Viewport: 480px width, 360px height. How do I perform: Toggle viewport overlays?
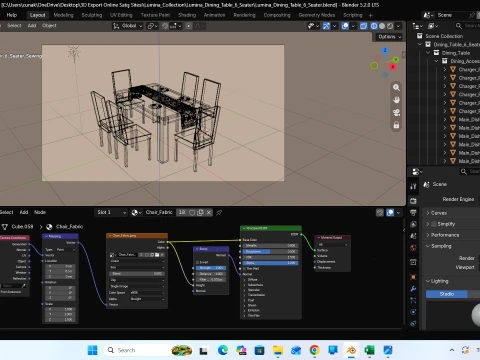point(345,26)
